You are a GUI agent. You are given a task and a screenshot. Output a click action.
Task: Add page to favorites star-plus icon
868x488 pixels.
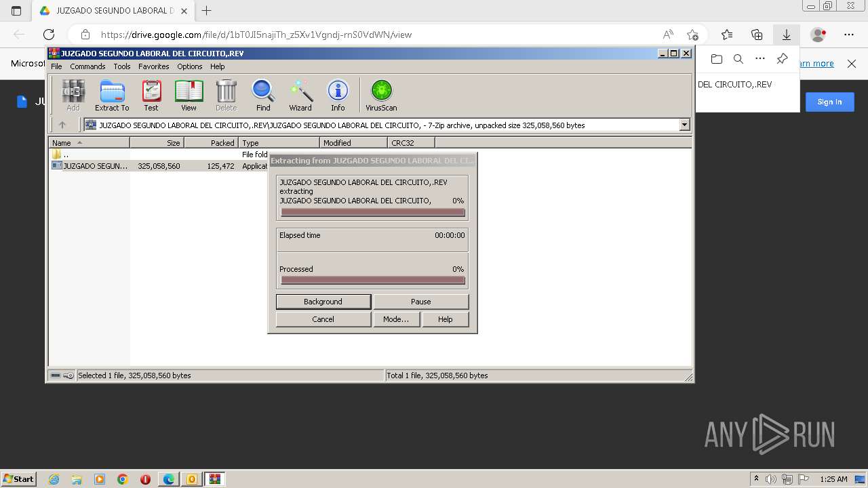pos(692,35)
